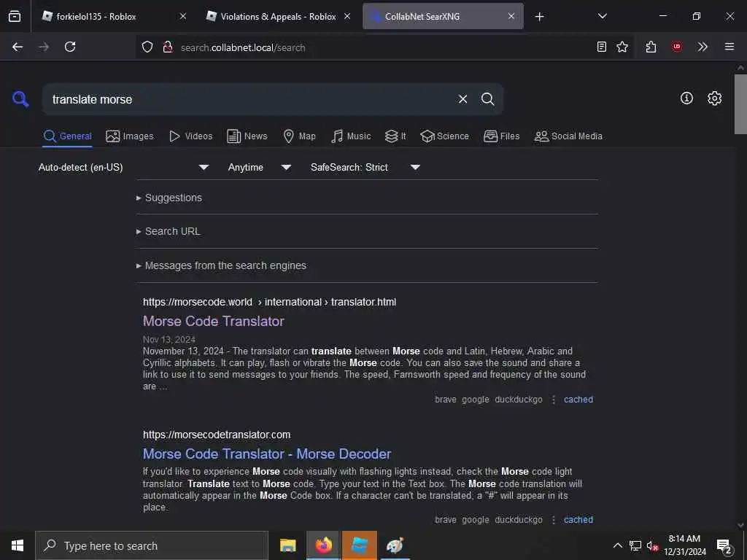Viewport: 747px width, 560px height.
Task: Submit search with magnifier button
Action: point(487,99)
